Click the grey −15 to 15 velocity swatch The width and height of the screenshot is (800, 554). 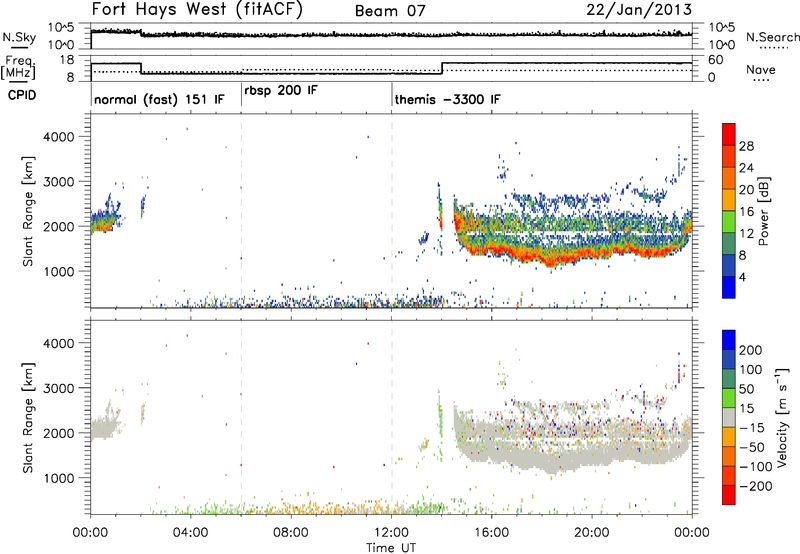point(729,417)
